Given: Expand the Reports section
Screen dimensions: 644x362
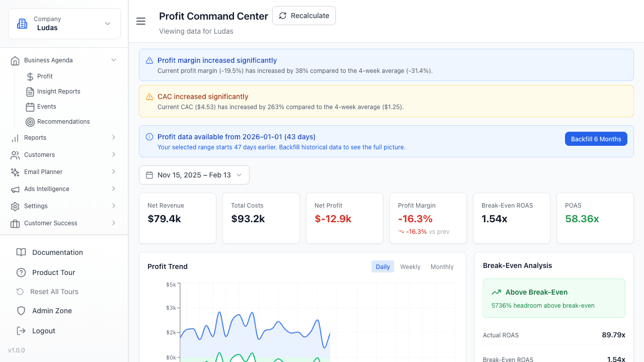Looking at the screenshot, I should click(x=114, y=137).
